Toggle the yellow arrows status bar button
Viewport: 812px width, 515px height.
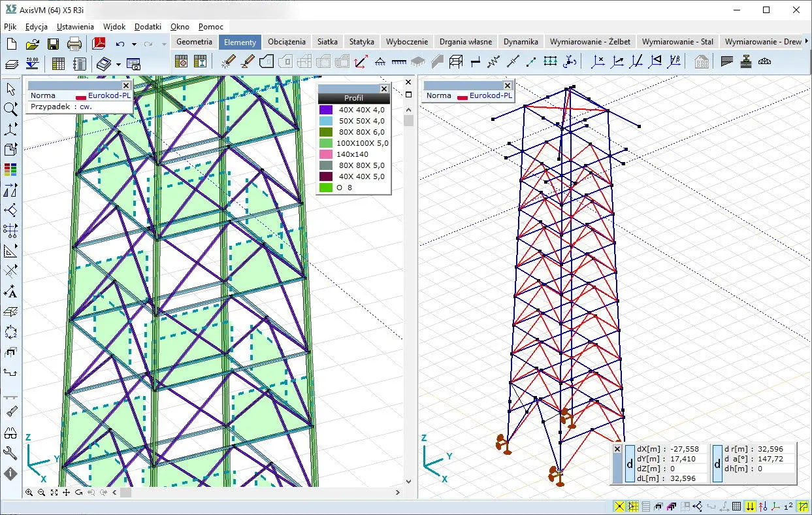[751, 506]
